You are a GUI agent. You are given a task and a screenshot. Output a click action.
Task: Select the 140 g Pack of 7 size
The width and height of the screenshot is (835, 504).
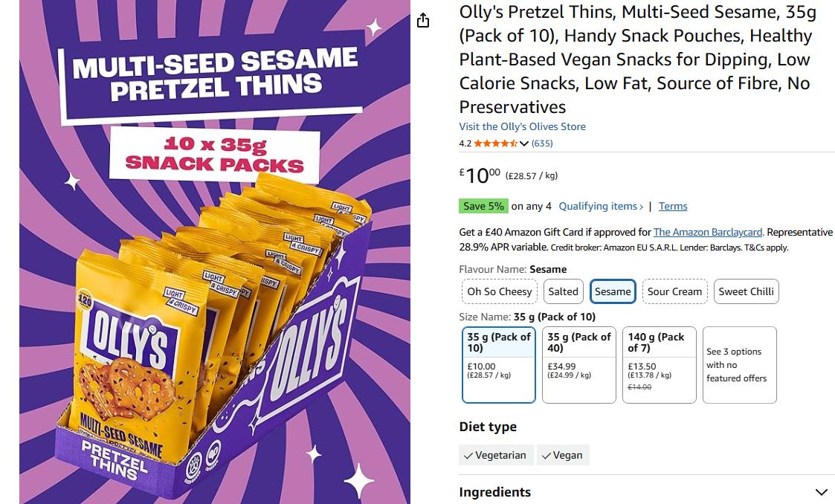[659, 364]
